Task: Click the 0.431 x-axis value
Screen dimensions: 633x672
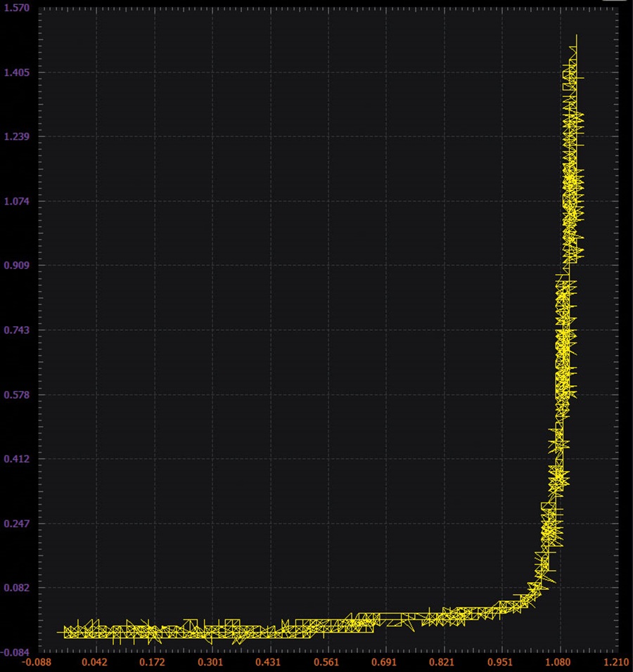Action: [268, 663]
